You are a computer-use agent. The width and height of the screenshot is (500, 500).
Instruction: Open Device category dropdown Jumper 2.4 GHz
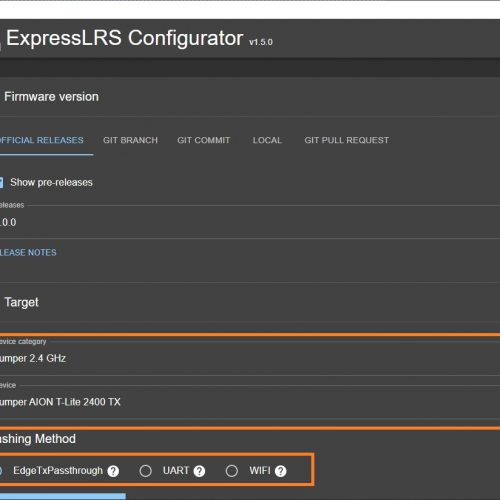pyautogui.click(x=250, y=358)
